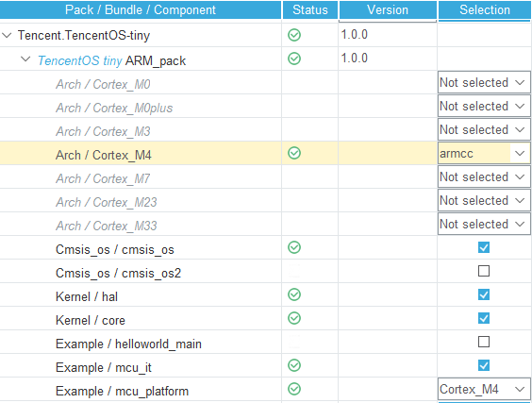This screenshot has height=403, width=532.
Task: Click the green status icon for Tencent.TencentOS-tiny
Action: (x=294, y=35)
